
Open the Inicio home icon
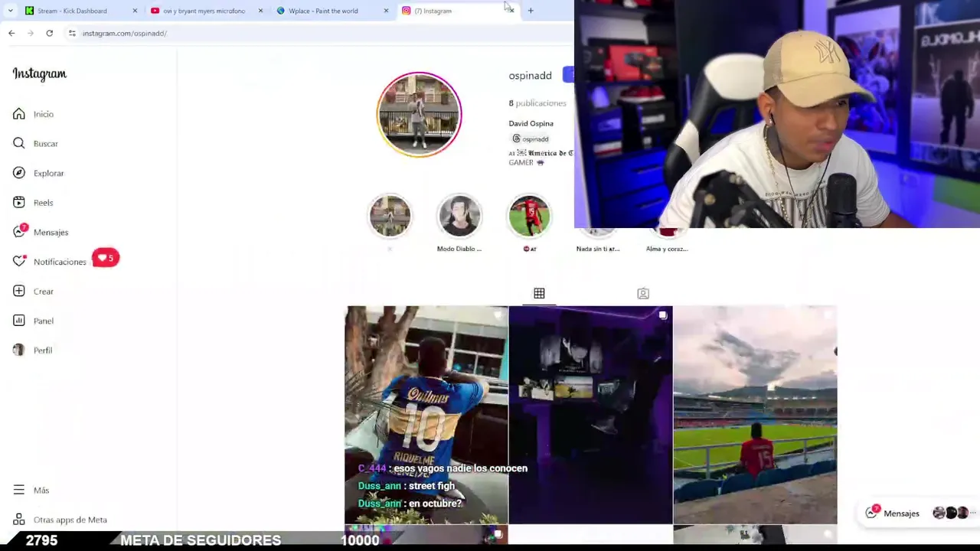coord(19,114)
